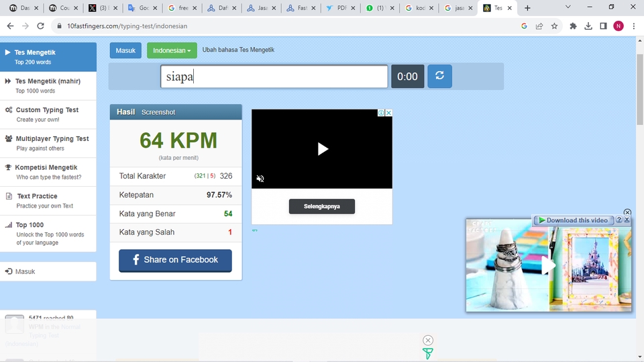
Task: Switch to the first Das tab
Action: click(23, 8)
